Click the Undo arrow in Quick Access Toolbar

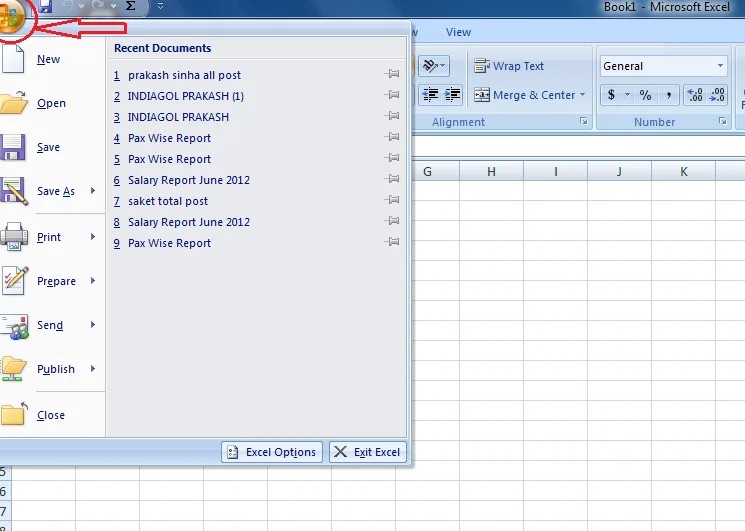69,6
